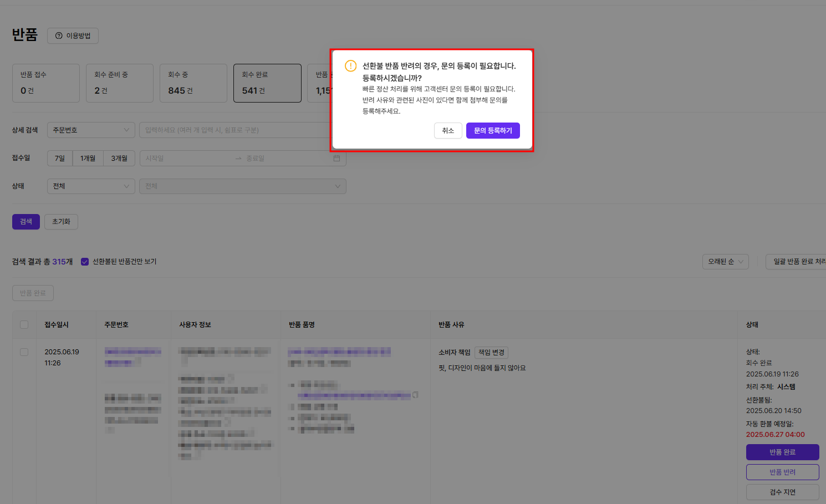Check the row checkbox for 2025.06.19 entry
Viewport: 826px width, 504px height.
pyautogui.click(x=24, y=352)
